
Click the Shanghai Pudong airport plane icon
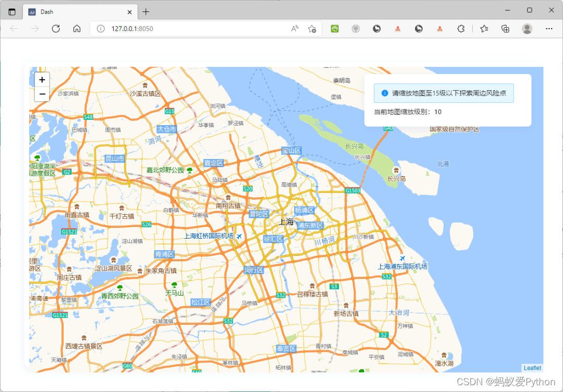click(402, 258)
